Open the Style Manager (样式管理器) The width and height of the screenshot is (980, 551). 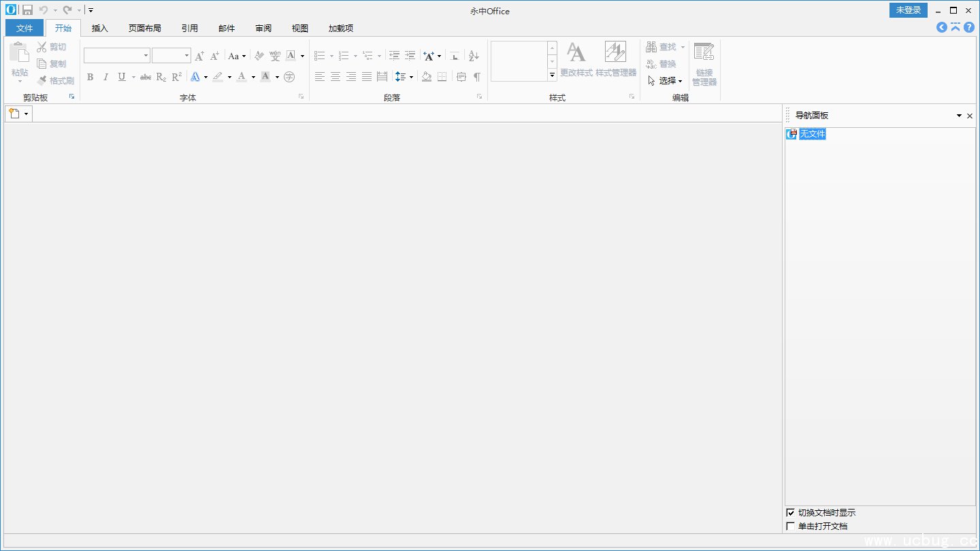point(616,60)
